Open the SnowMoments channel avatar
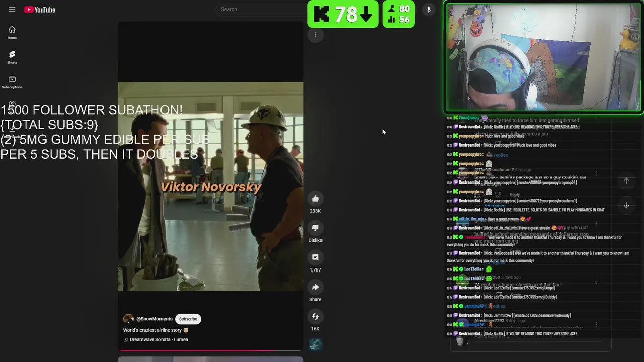The height and width of the screenshot is (362, 644). 128,319
